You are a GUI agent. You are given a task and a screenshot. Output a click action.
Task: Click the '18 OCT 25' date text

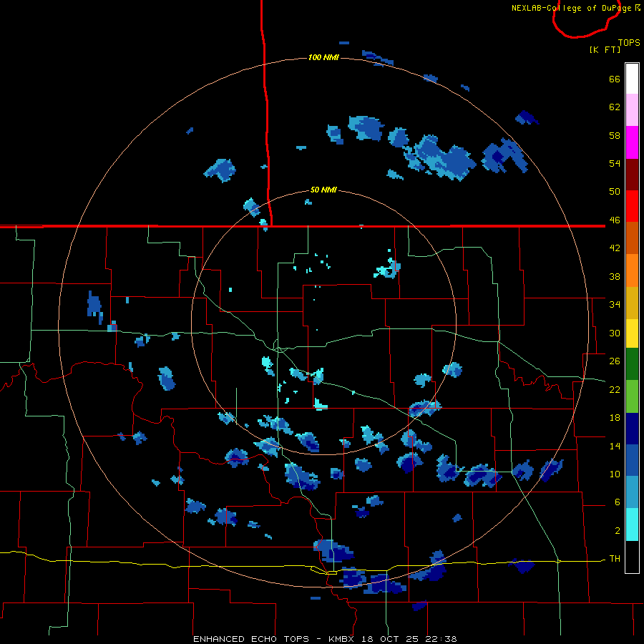tap(390, 639)
